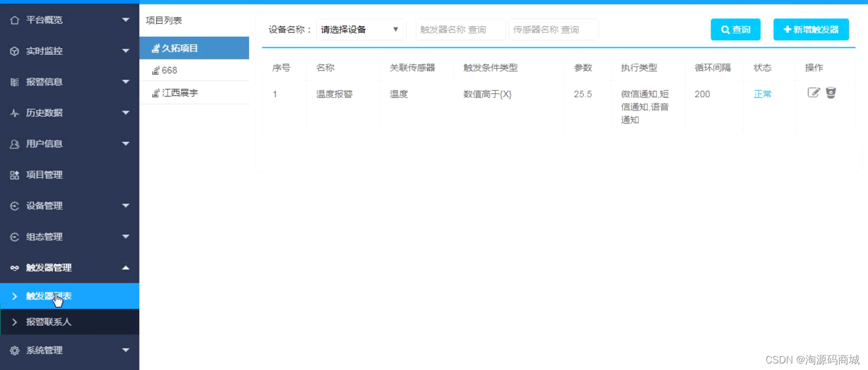868x370 pixels.
Task: Open the 项目管理 menu item
Action: click(x=70, y=175)
